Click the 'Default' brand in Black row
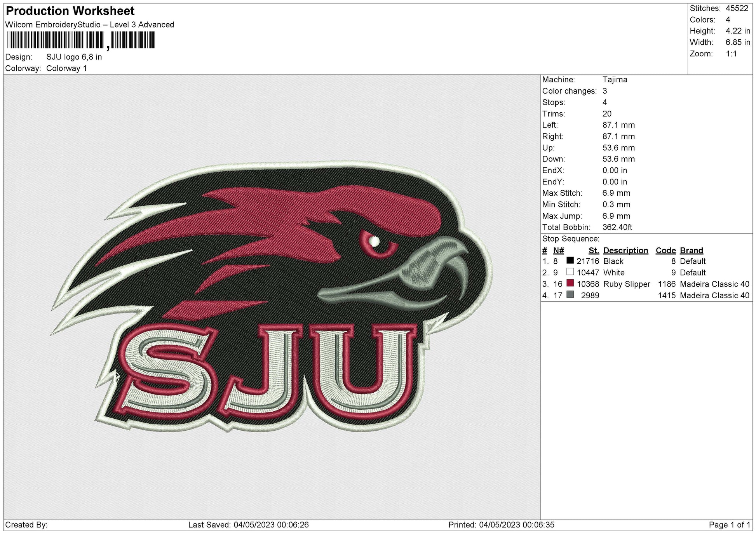Viewport: 756px width, 534px height. [x=692, y=262]
